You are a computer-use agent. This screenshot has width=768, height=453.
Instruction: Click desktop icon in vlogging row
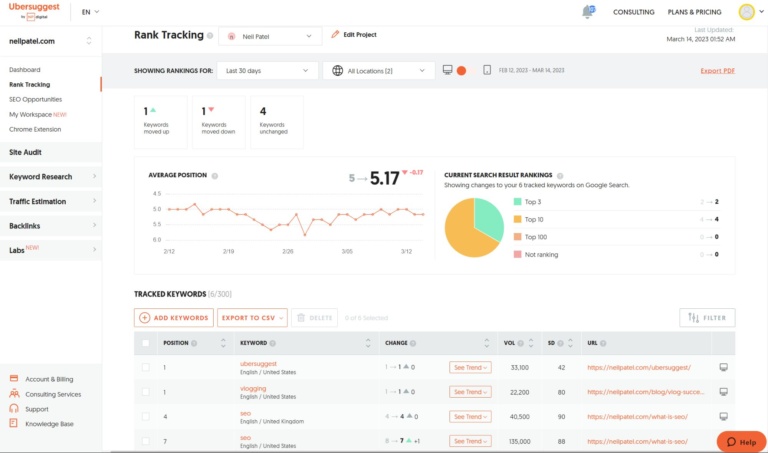pos(723,392)
